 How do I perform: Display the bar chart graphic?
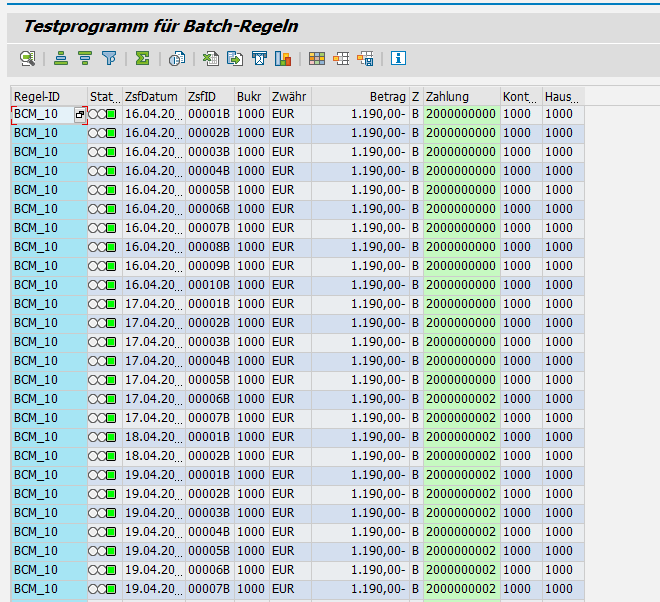click(283, 58)
